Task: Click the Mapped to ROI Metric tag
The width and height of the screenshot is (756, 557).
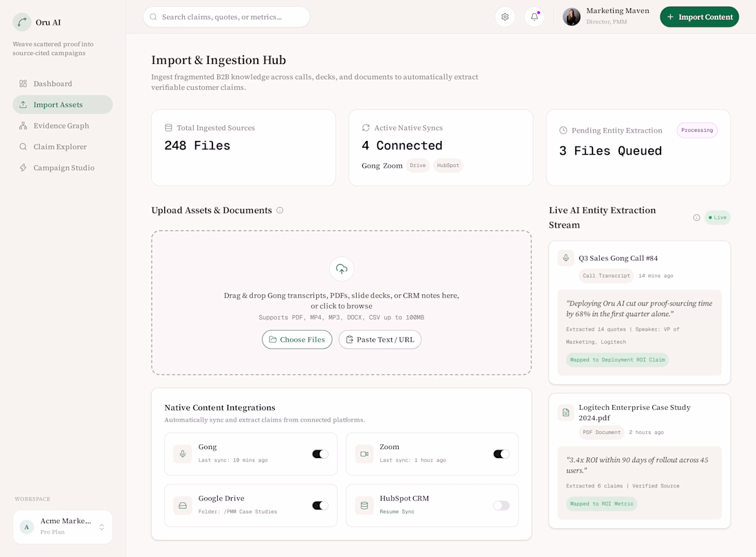Action: tap(601, 503)
